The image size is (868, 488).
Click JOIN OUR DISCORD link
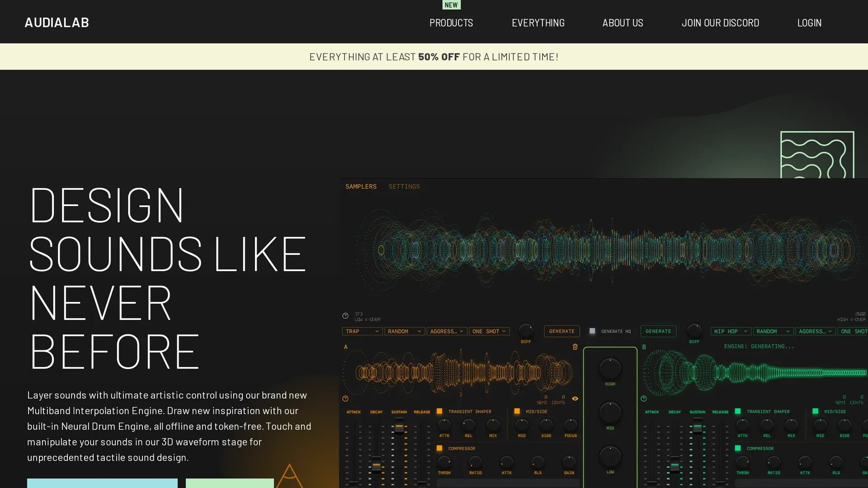(720, 23)
